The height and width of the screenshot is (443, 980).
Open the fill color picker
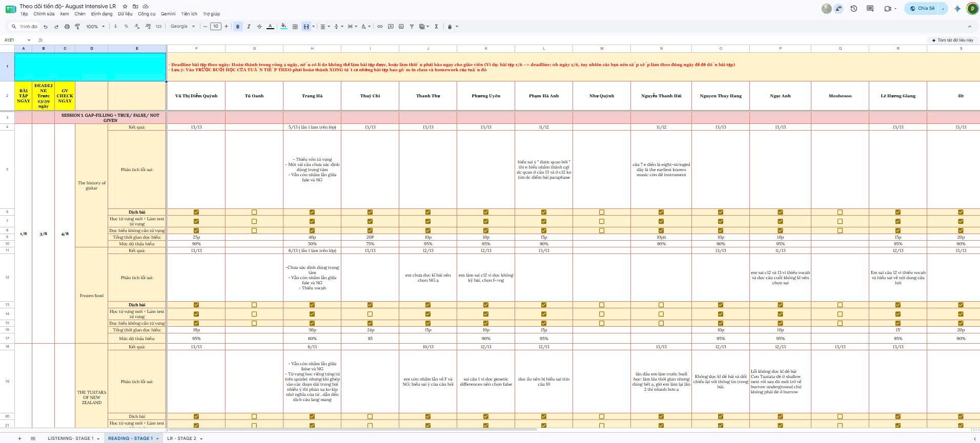284,27
